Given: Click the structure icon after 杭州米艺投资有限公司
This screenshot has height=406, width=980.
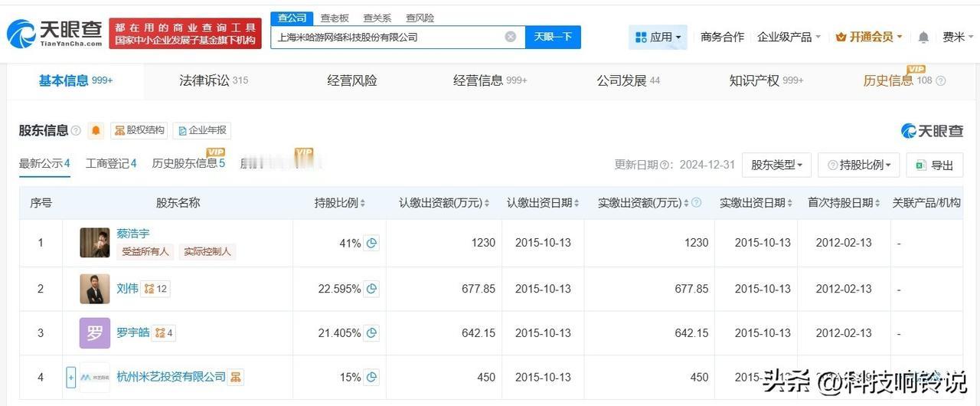Looking at the screenshot, I should point(236,377).
